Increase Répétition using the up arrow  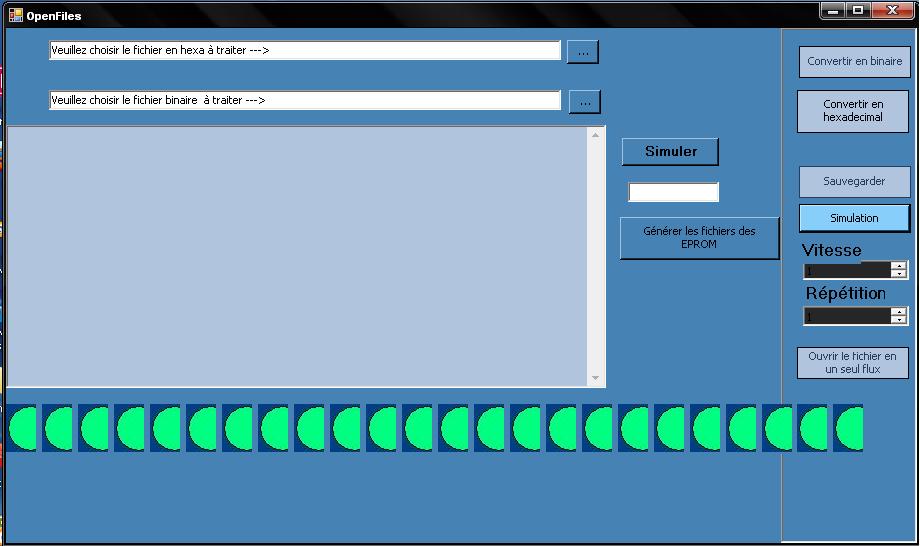tap(899, 311)
